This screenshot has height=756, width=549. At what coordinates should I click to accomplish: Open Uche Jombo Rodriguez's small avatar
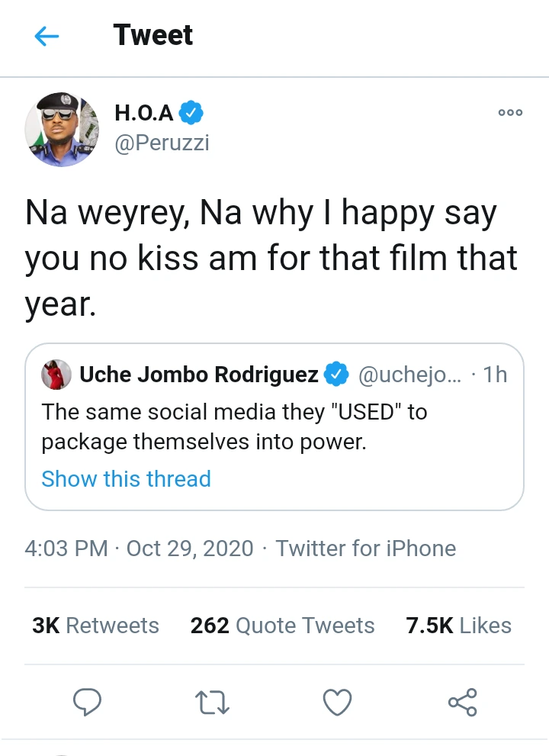pos(57,375)
